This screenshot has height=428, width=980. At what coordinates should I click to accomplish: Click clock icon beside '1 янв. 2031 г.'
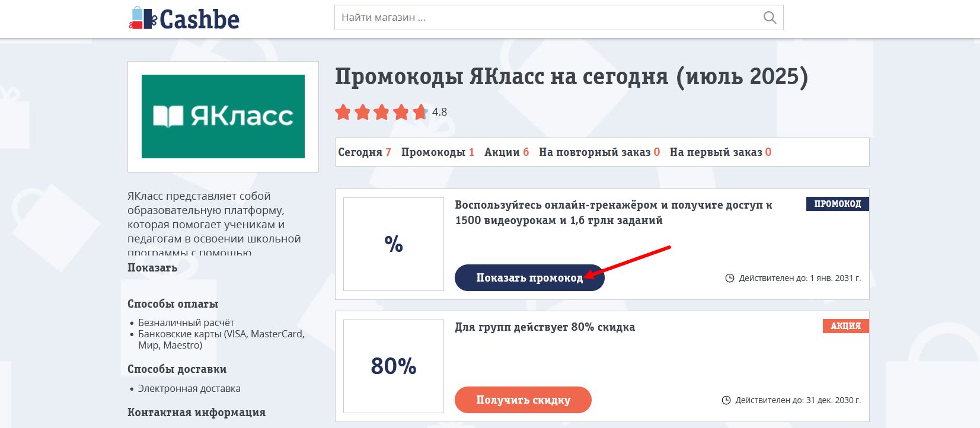pos(730,278)
